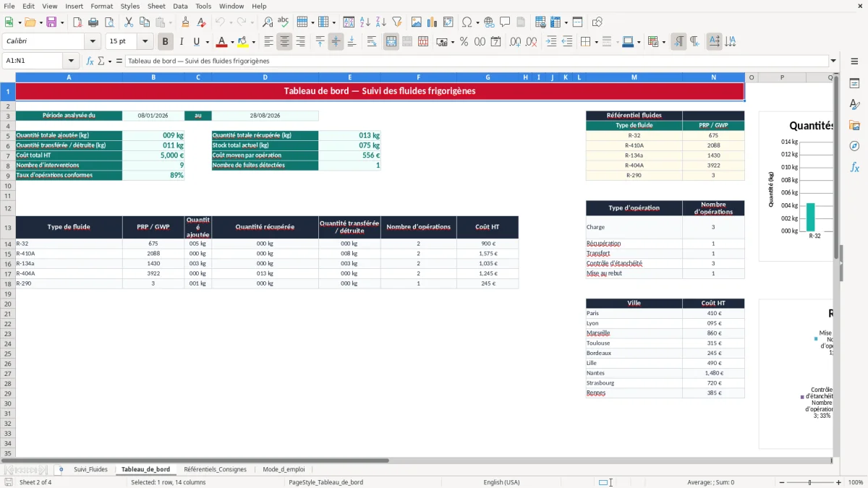Open Font Color dropdown arrow
Screen dimensions: 868x488
pos(232,42)
